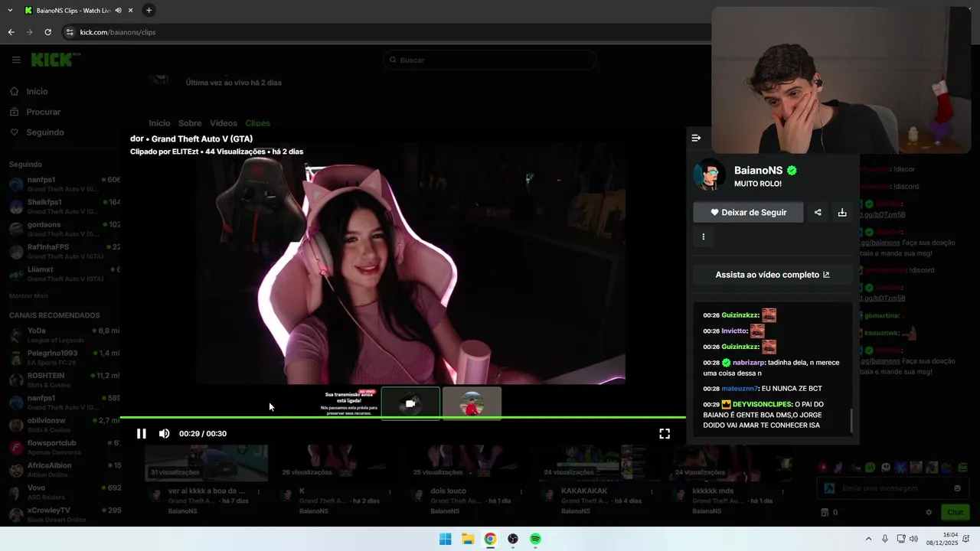This screenshot has height=551, width=980.
Task: Expand Mostrar Mais in followed list
Action: (28, 295)
